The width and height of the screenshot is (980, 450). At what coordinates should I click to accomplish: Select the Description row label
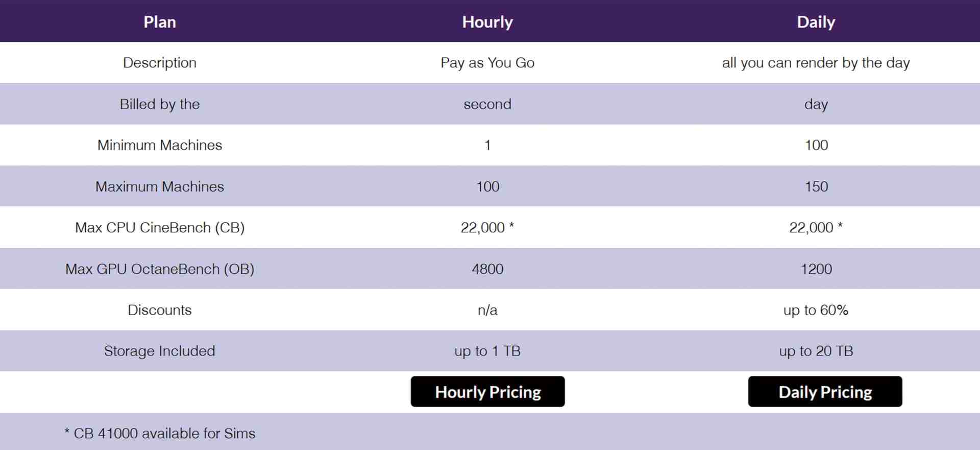pos(159,62)
